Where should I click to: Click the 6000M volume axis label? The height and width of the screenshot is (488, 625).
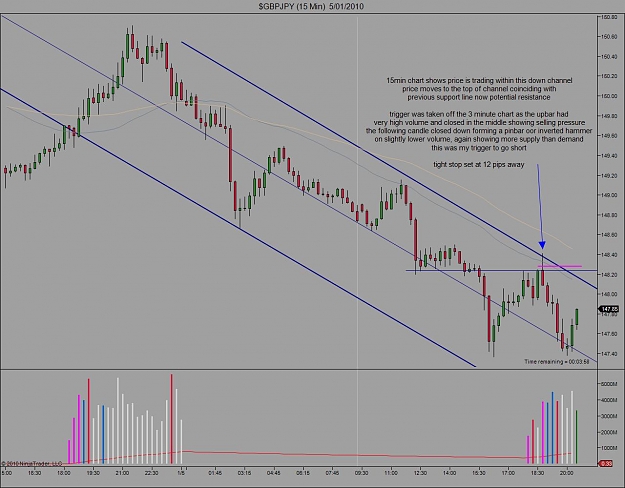609,384
